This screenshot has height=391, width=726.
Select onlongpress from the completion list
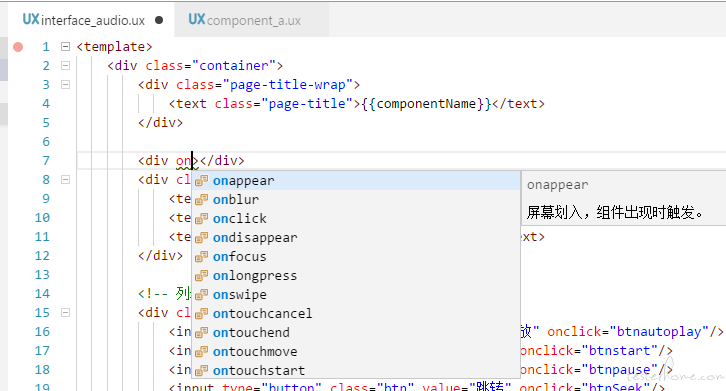[356, 275]
